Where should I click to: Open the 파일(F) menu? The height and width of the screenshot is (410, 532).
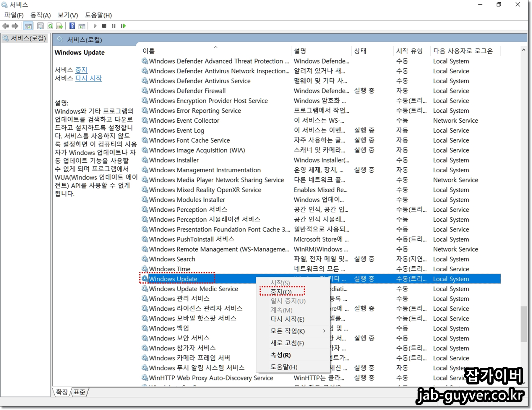pyautogui.click(x=14, y=15)
